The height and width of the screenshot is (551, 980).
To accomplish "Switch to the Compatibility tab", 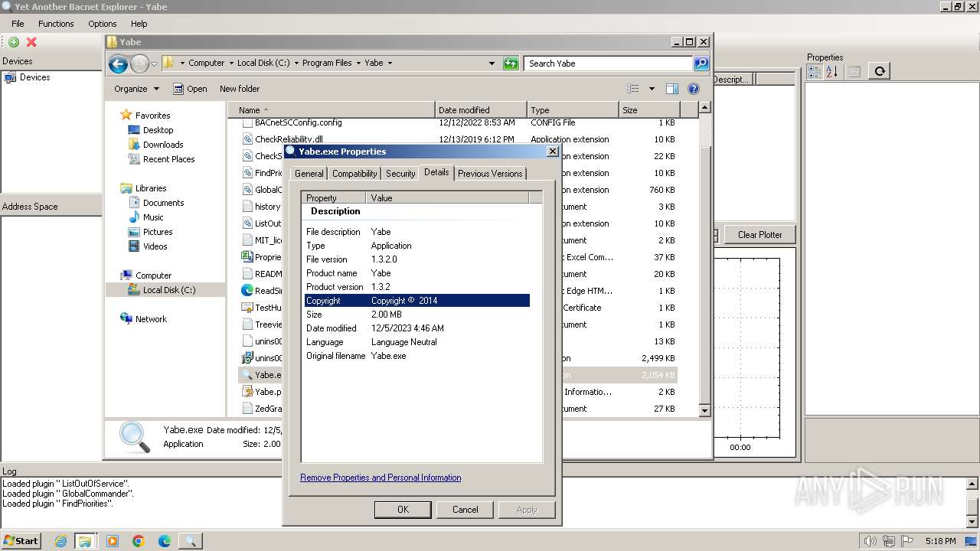I will click(x=354, y=174).
